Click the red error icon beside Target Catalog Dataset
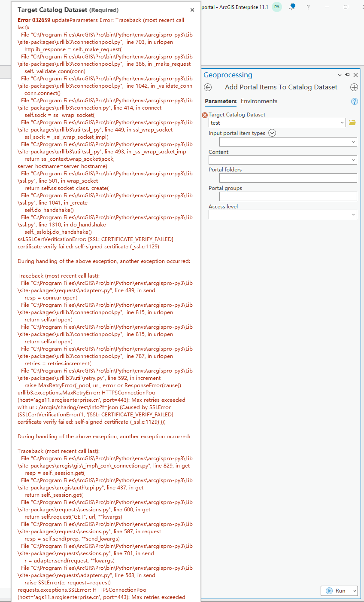This screenshot has height=602, width=364. point(205,115)
